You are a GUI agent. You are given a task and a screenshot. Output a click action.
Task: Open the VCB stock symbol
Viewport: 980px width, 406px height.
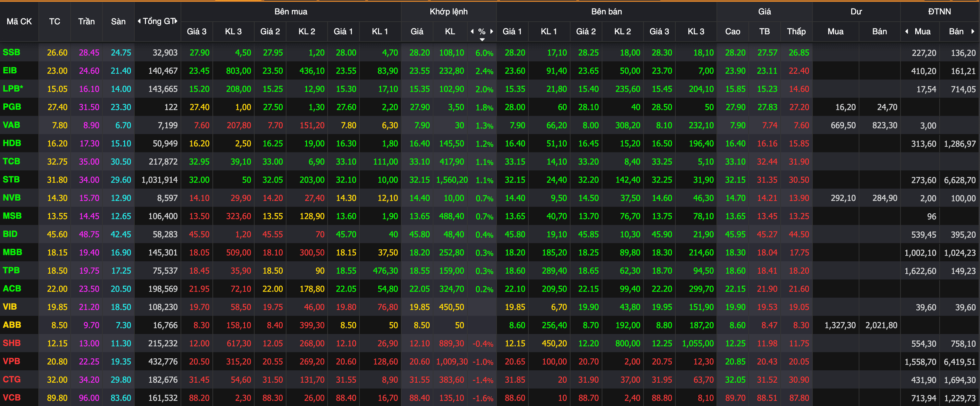11,398
